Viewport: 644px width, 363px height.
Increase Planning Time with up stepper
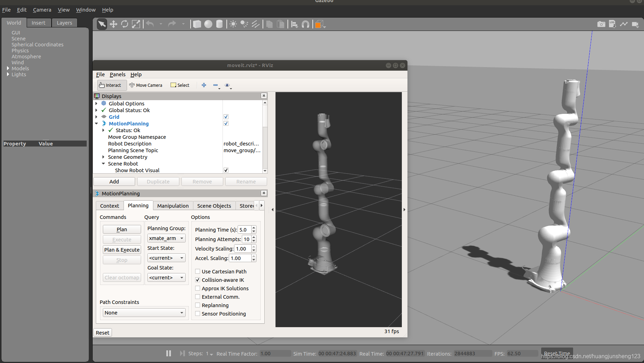[254, 228]
